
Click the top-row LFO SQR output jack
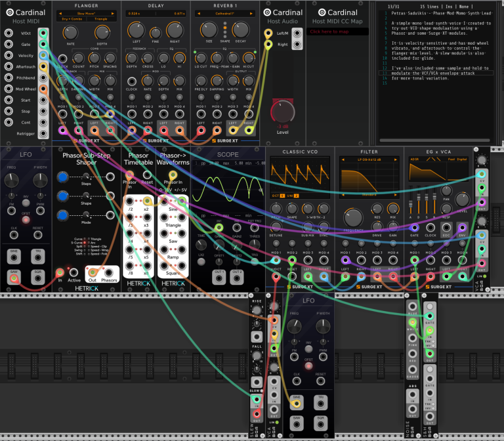(38, 278)
